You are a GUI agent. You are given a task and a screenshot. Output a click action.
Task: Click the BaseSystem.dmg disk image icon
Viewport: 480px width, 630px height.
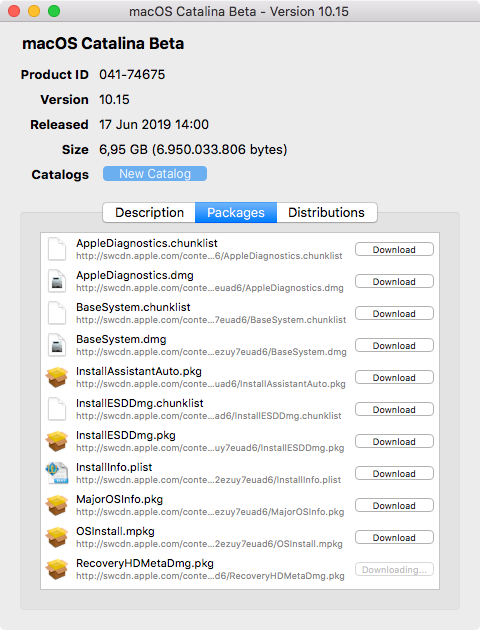pyautogui.click(x=57, y=345)
